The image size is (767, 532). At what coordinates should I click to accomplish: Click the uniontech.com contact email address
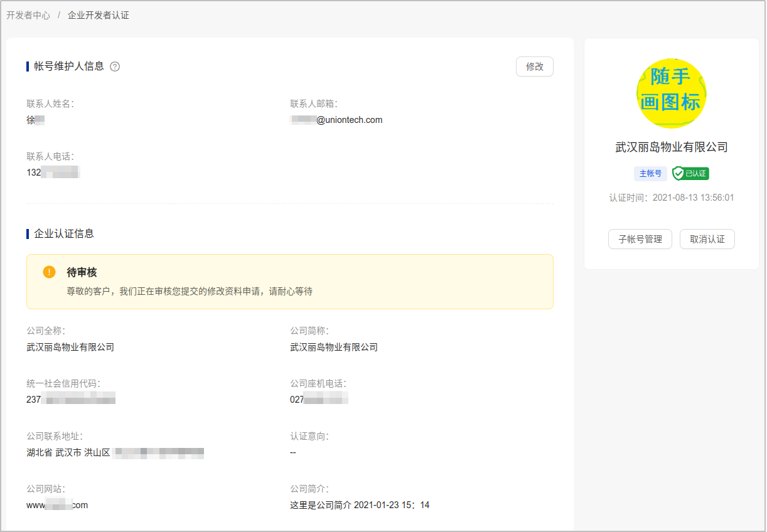(x=336, y=120)
